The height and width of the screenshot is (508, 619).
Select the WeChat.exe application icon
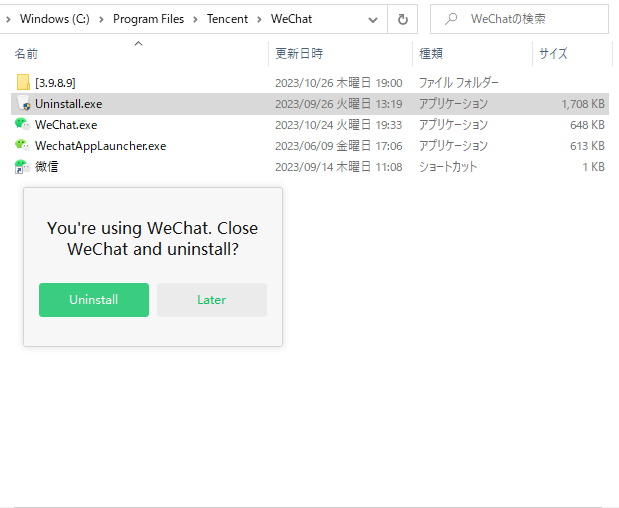click(x=23, y=124)
